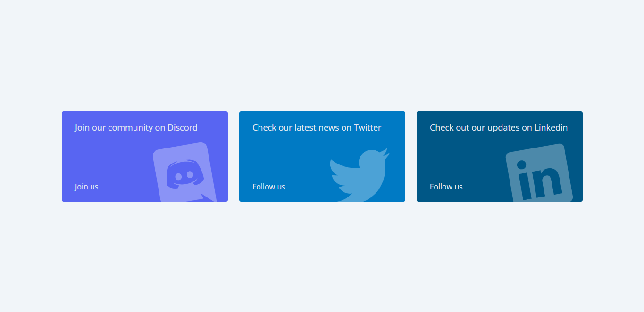The image size is (644, 312).
Task: Select 'Check out our updates on Linkedin' heading
Action: coord(499,128)
